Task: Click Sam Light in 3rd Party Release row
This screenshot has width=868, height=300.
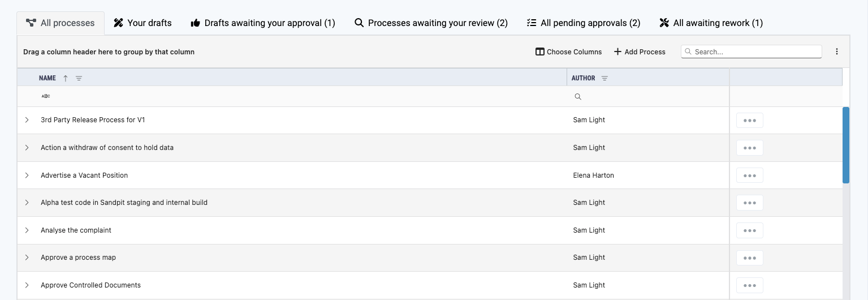Action: (x=589, y=120)
